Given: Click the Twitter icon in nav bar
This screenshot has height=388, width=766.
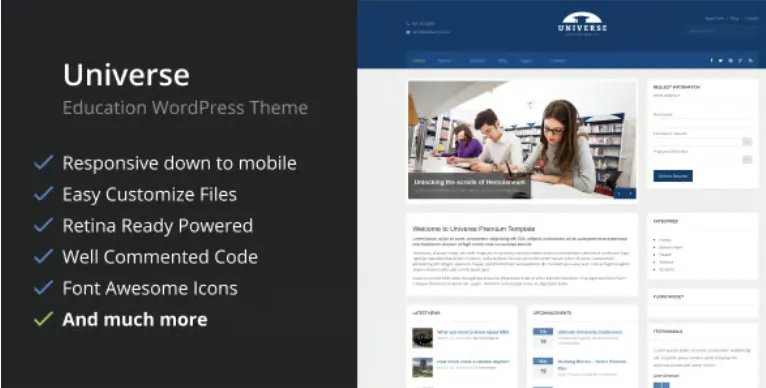Looking at the screenshot, I should tap(721, 61).
